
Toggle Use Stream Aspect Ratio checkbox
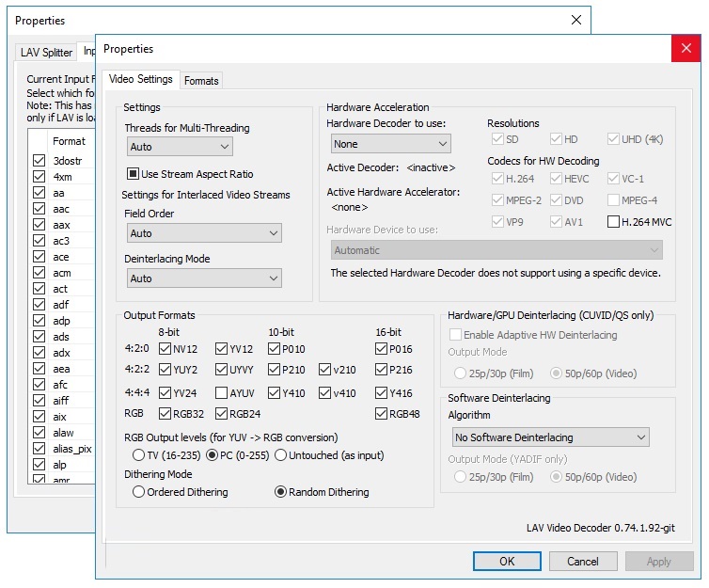134,174
